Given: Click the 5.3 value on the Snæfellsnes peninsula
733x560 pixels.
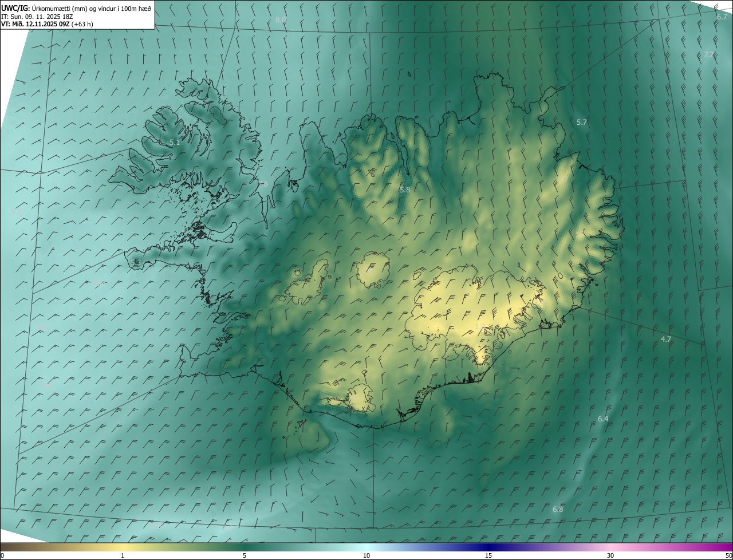Looking at the screenshot, I should 136,263.
